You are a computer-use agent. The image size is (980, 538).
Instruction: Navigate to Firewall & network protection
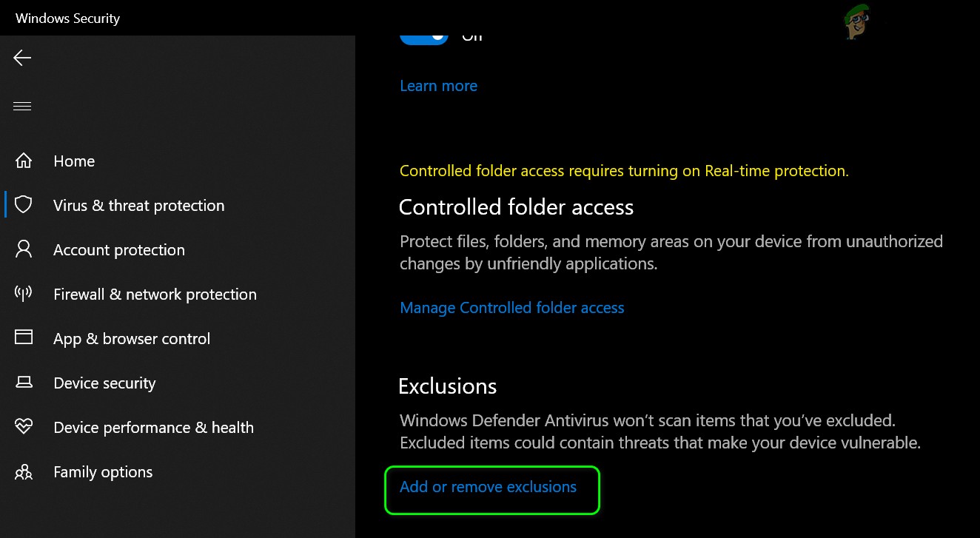(155, 295)
